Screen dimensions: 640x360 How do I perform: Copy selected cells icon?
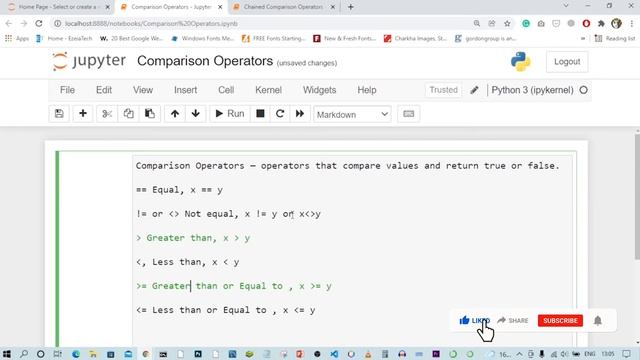(x=128, y=114)
